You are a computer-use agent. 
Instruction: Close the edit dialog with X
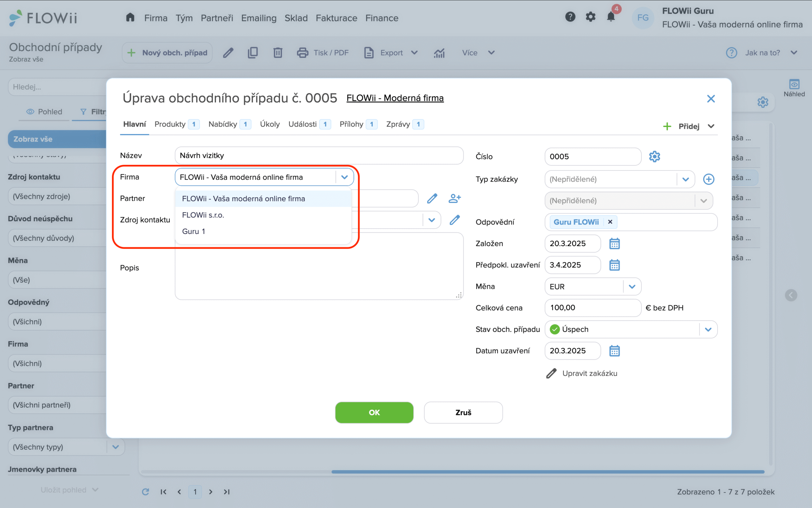pyautogui.click(x=711, y=98)
